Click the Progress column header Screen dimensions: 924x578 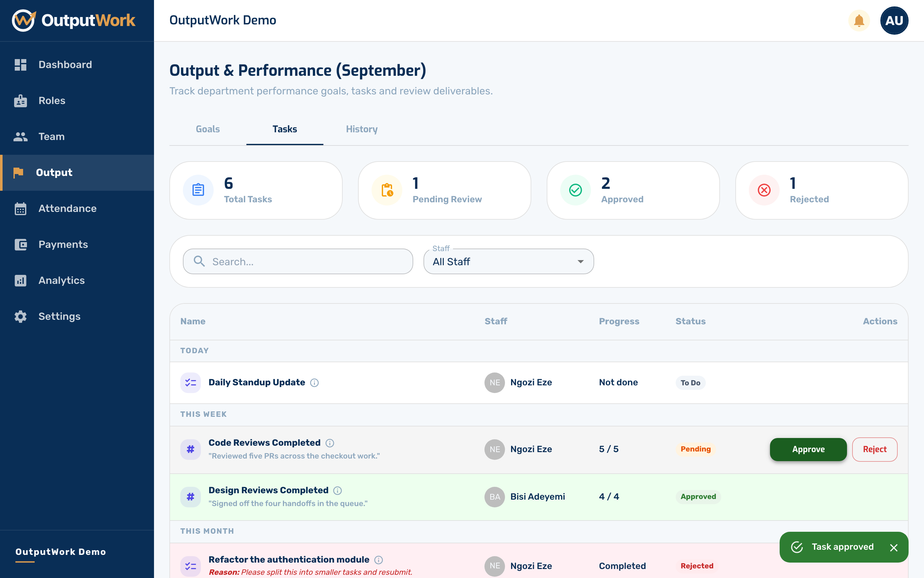point(619,321)
